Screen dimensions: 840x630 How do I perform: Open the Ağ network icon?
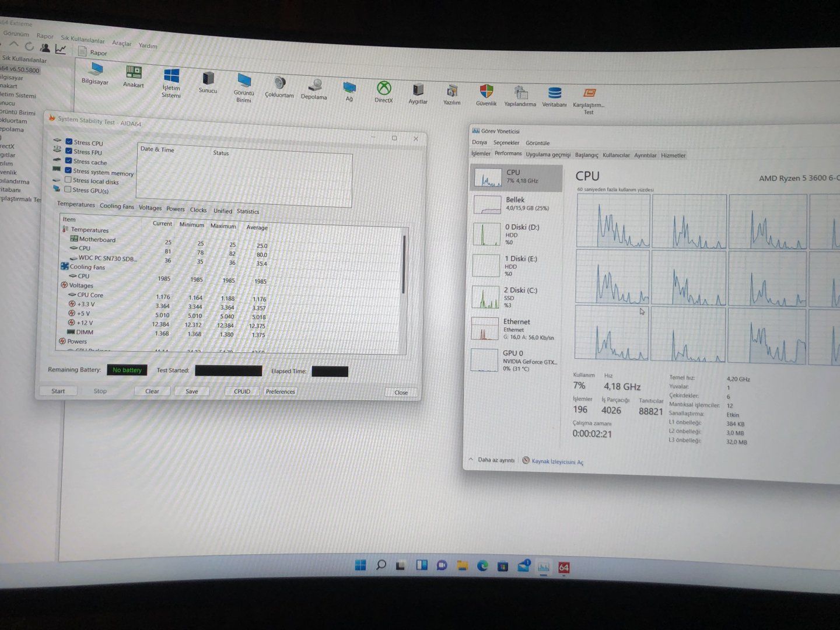point(349,92)
